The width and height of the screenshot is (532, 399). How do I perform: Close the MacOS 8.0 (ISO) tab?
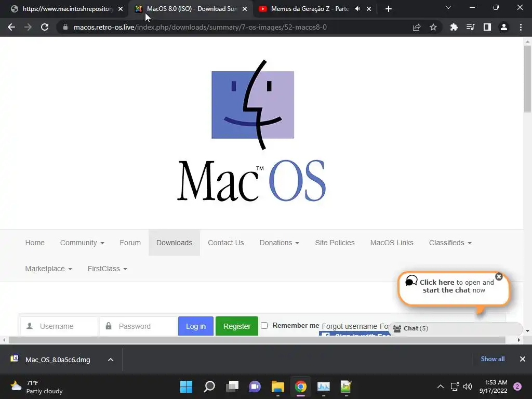(x=245, y=9)
